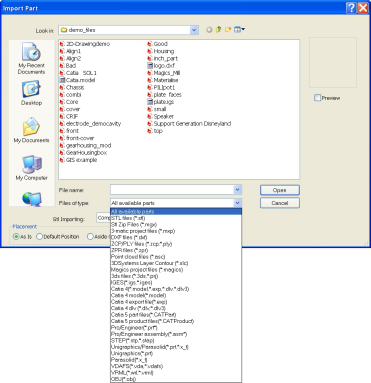
Task: Focus the File name input field
Action: (x=172, y=190)
